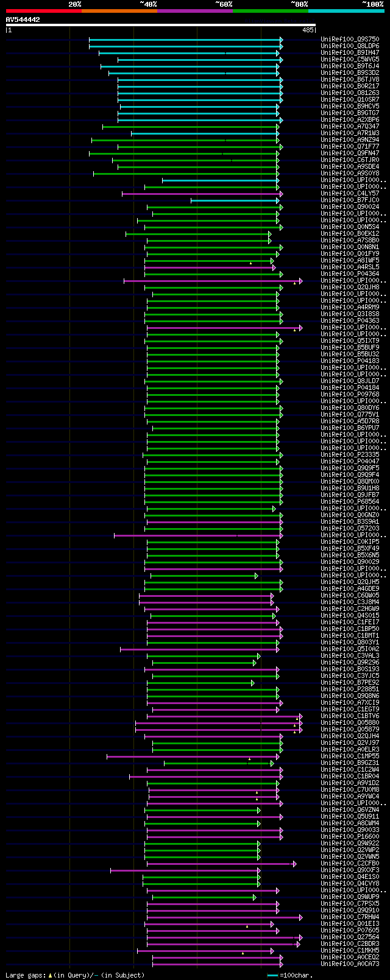Click the UniRef100_Q2QJH8 label

click(x=350, y=287)
